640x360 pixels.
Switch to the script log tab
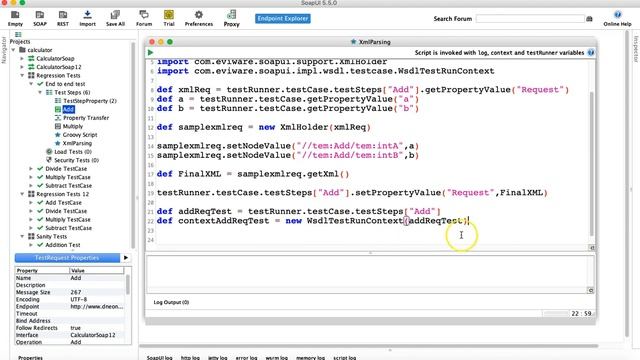344,358
